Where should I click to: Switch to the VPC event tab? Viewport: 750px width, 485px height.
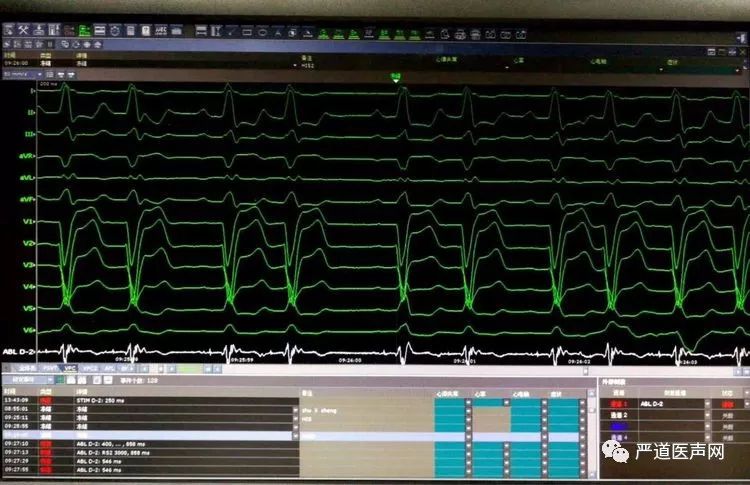click(70, 369)
